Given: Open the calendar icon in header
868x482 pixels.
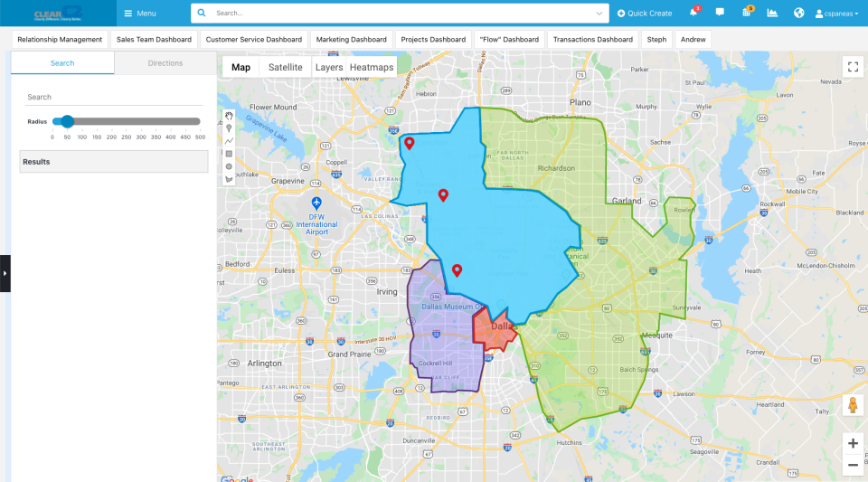Looking at the screenshot, I should 746,12.
